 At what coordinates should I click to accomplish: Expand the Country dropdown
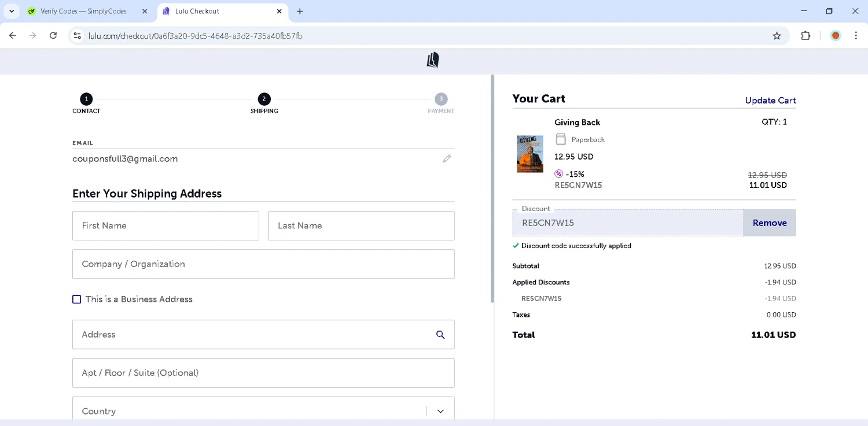tap(440, 411)
